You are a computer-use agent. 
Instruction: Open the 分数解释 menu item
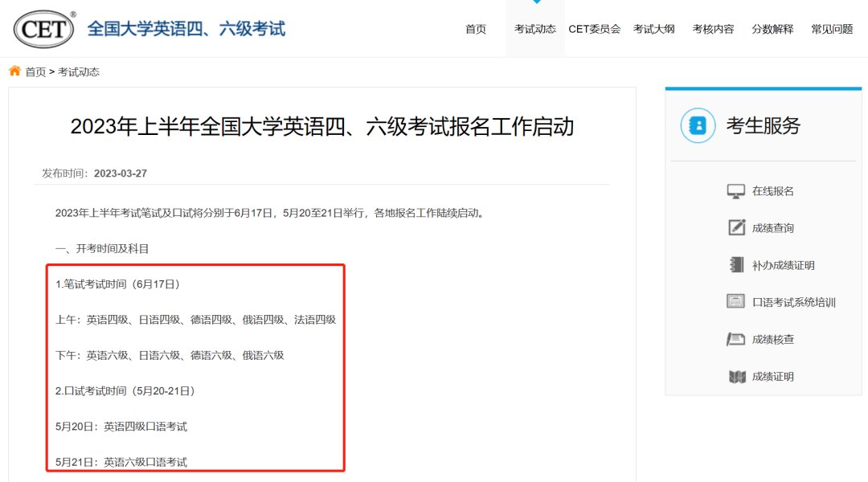[772, 28]
